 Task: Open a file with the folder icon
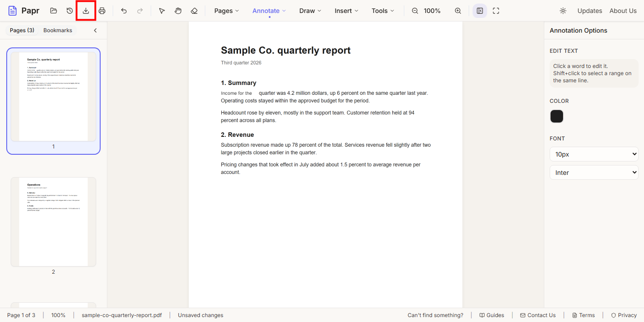pos(54,11)
